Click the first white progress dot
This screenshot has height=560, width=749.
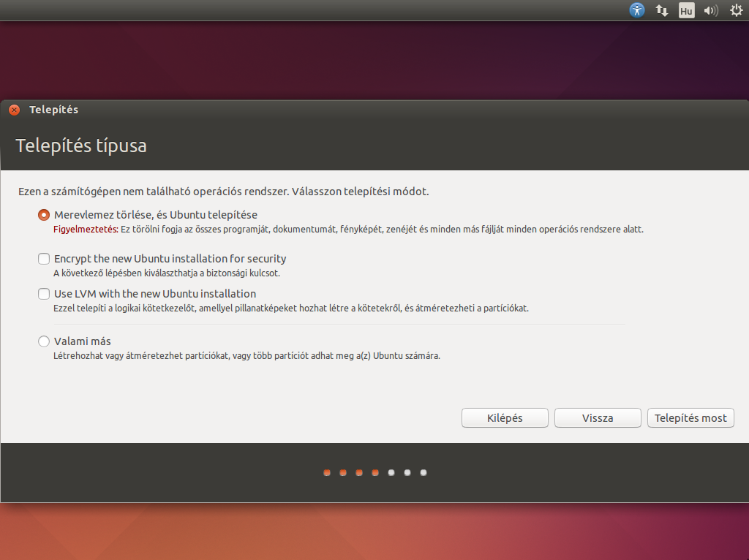point(391,472)
